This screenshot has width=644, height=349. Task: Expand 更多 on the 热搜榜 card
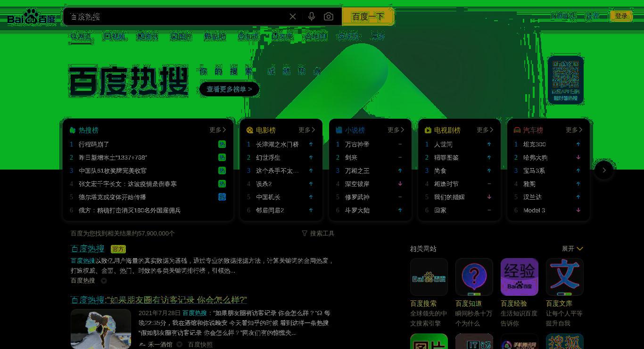(218, 130)
